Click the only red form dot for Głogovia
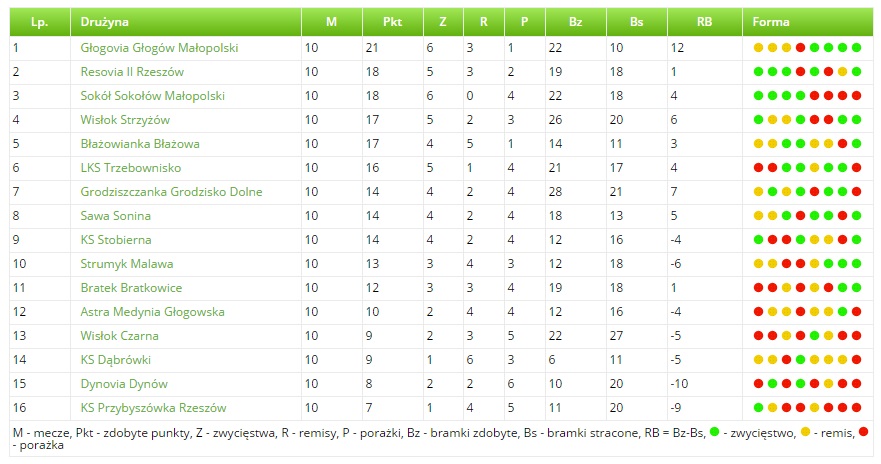The width and height of the screenshot is (881, 464). click(800, 48)
